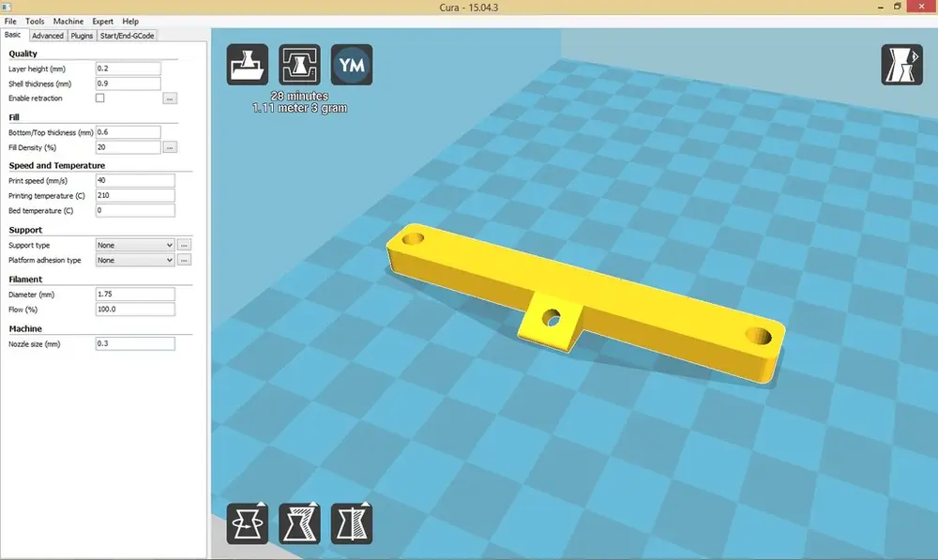Select the yellow bracket model
This screenshot has height=560, width=938.
pos(586,302)
